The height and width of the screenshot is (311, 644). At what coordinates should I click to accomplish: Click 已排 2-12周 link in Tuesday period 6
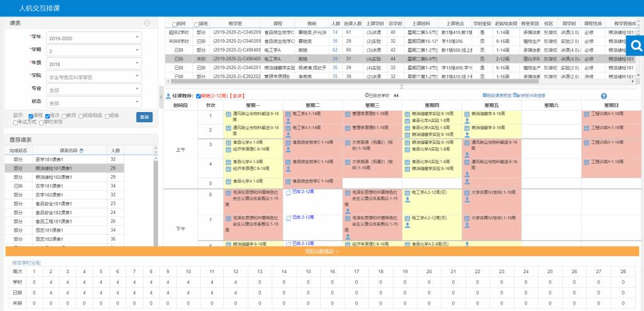click(x=303, y=192)
